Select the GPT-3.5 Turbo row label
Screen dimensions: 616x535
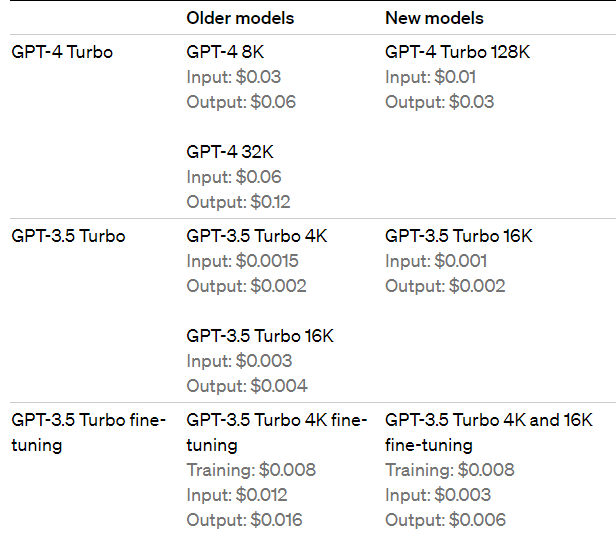point(68,236)
